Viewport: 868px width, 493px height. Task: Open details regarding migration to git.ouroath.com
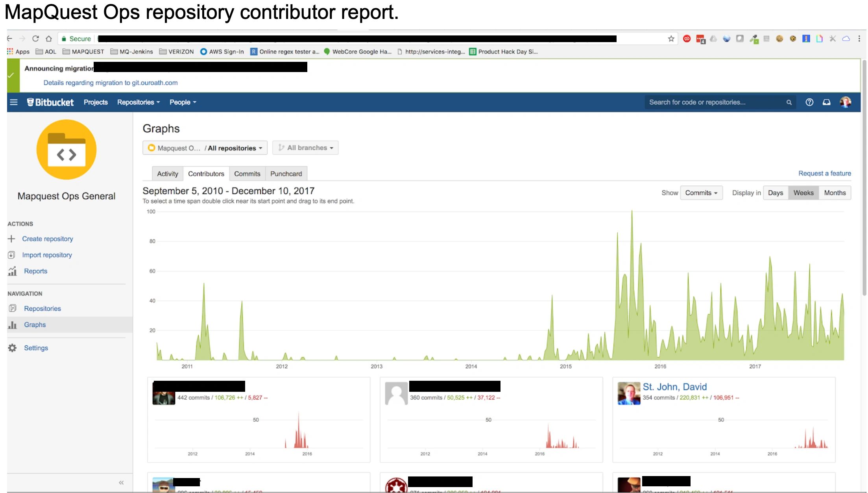click(x=111, y=83)
